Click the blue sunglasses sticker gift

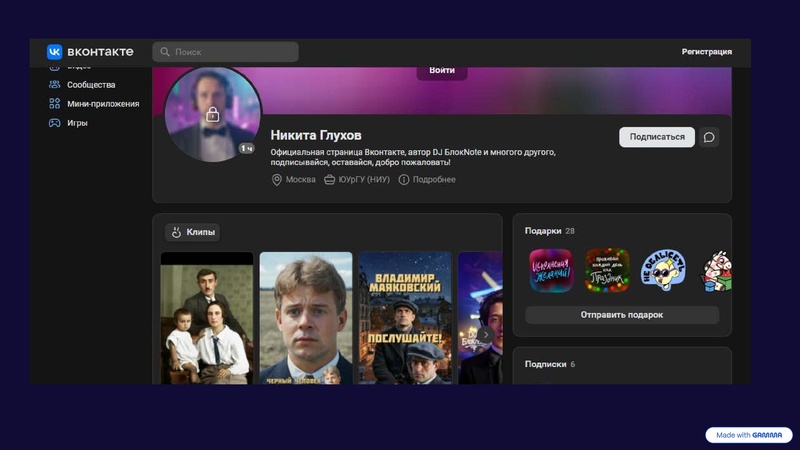tap(662, 270)
